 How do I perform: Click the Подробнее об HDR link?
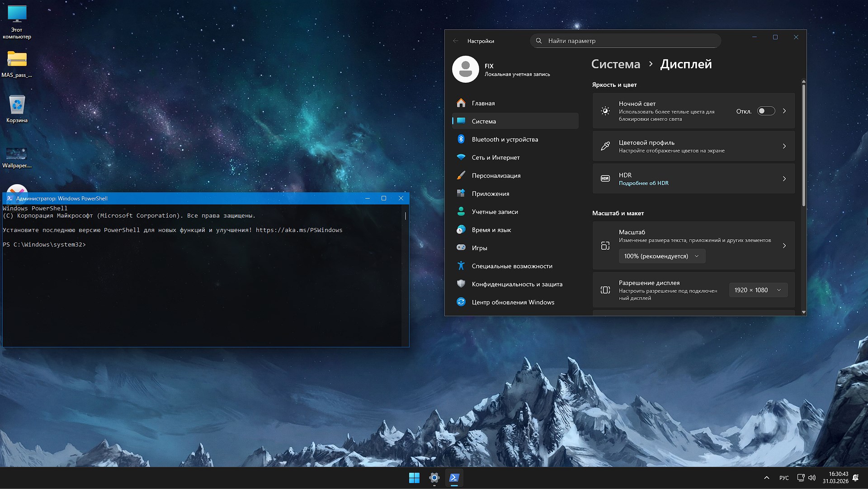(643, 183)
